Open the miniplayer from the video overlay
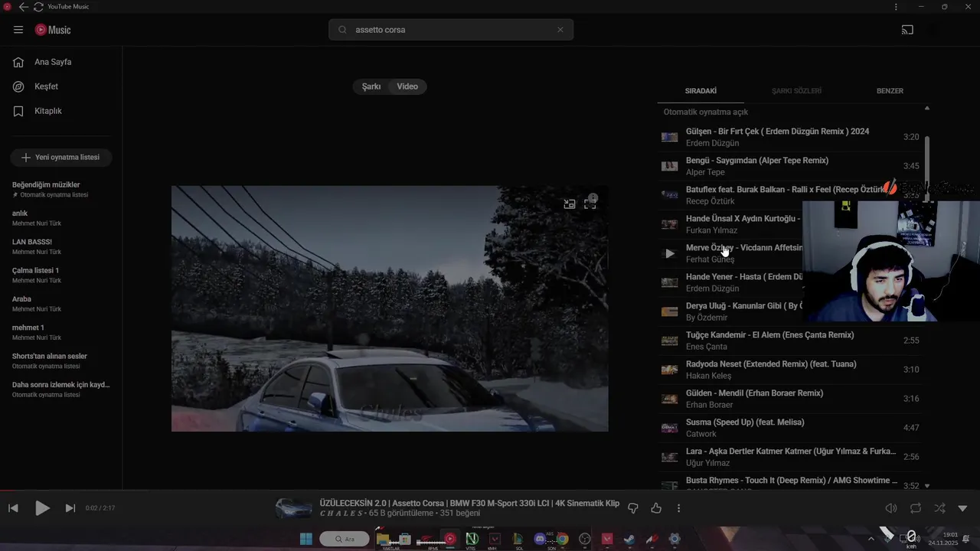This screenshot has height=551, width=980. (570, 204)
